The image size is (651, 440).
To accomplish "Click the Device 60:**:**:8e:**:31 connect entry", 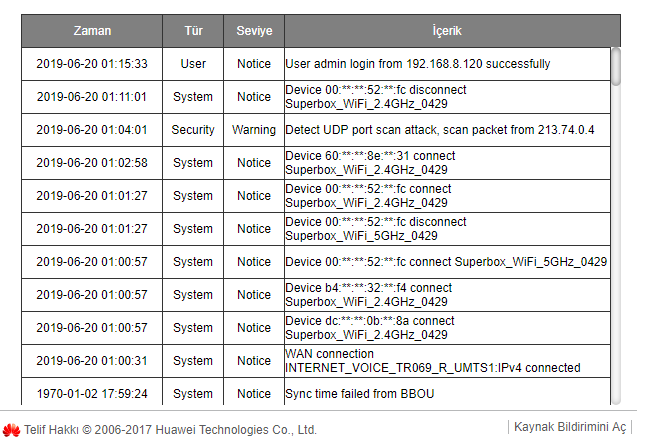I will pos(370,163).
